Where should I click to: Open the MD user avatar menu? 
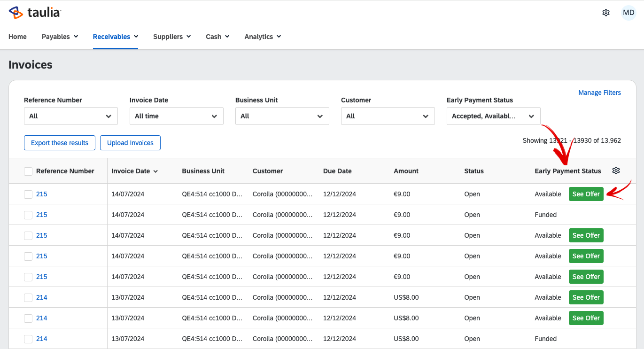click(628, 13)
